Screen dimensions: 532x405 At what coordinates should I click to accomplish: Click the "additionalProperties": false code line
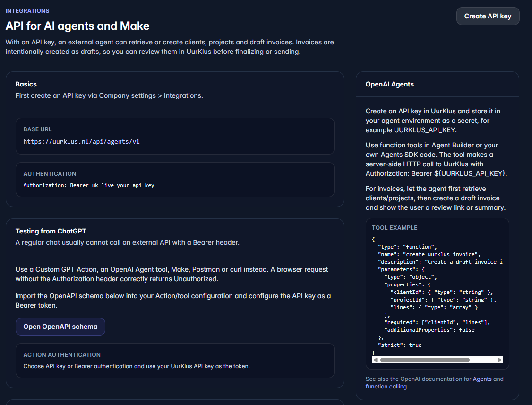click(x=429, y=330)
